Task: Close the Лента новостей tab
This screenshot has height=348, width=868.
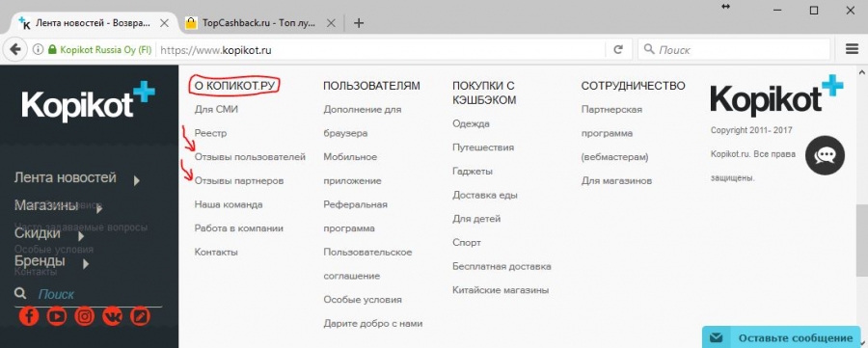Action: click(x=164, y=23)
